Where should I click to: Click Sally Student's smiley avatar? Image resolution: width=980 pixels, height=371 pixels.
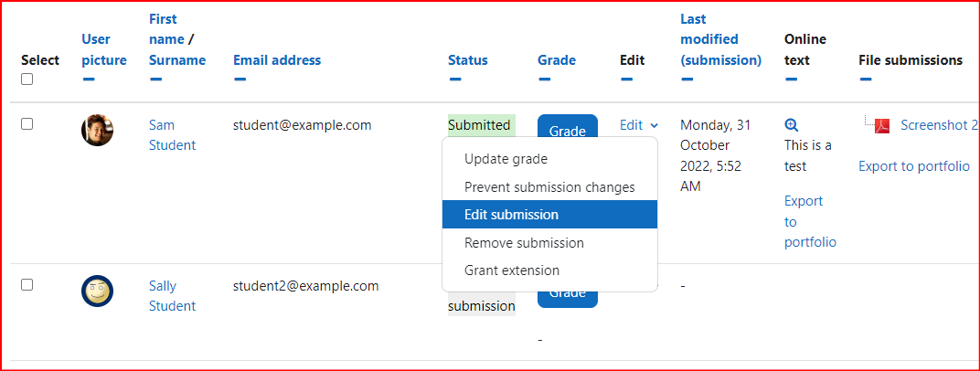[98, 291]
